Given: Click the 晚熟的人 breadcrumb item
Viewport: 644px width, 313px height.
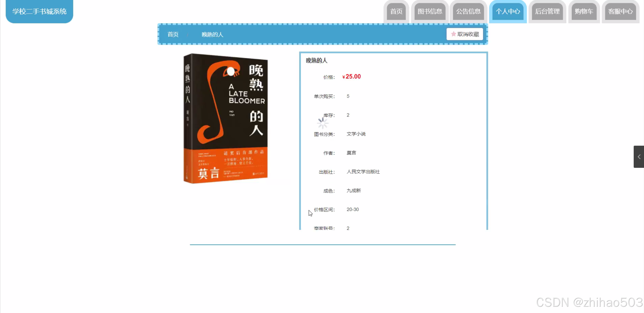Looking at the screenshot, I should point(212,34).
